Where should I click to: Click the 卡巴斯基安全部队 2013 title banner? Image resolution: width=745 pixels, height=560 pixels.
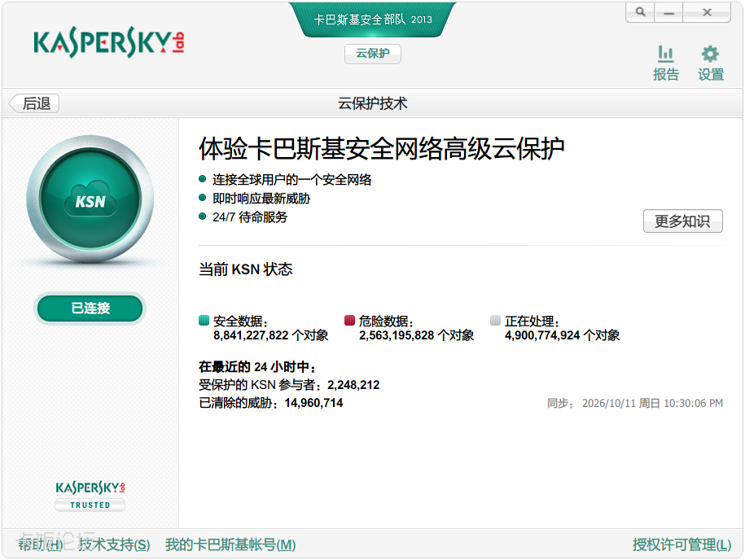pyautogui.click(x=373, y=20)
